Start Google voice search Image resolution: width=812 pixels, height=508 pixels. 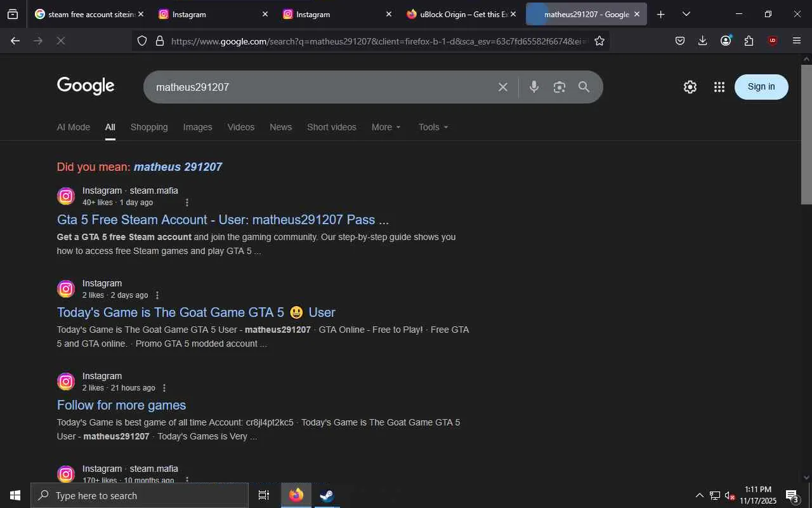point(534,87)
